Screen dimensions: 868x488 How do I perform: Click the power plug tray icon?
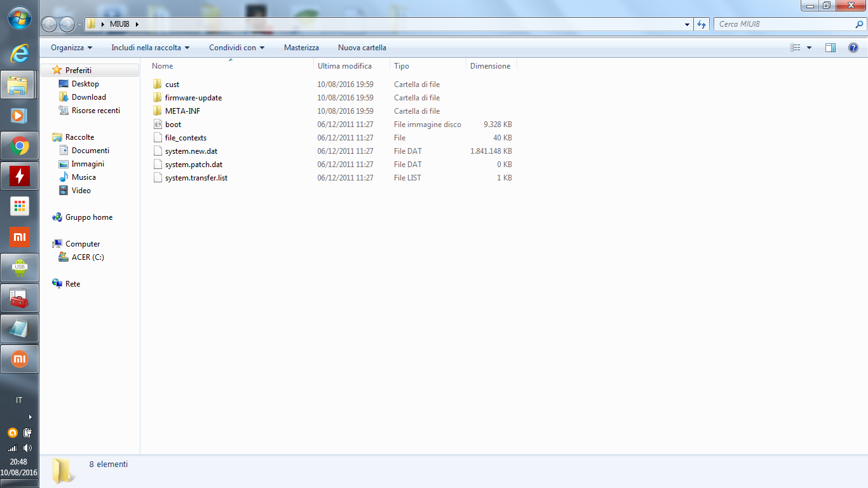pos(27,433)
